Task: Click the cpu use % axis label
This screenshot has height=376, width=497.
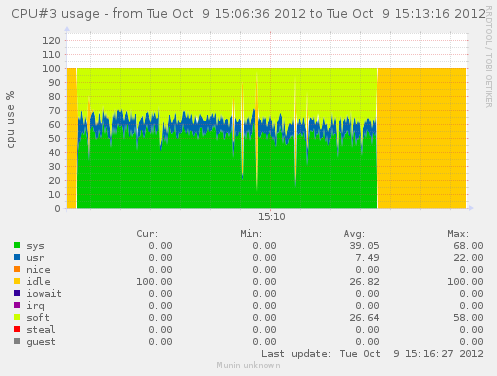Action: [10, 119]
